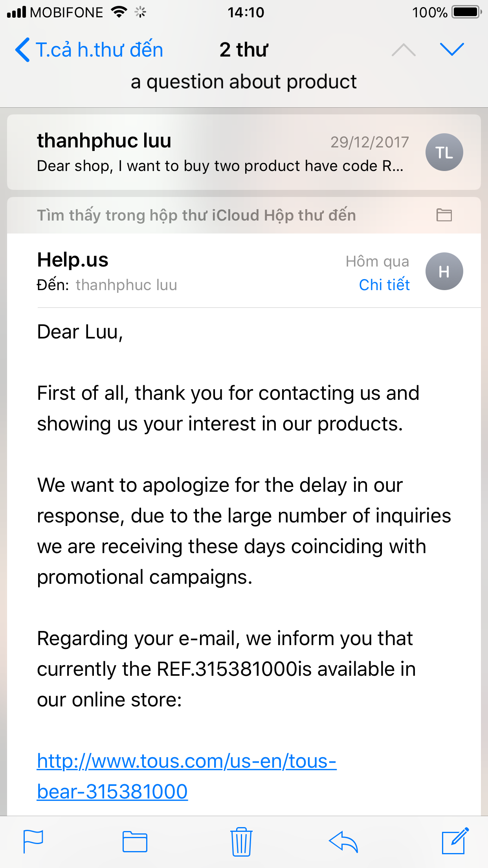The height and width of the screenshot is (868, 488).
Task: Expand the collapsed thanhphuc luu message
Action: point(220,153)
